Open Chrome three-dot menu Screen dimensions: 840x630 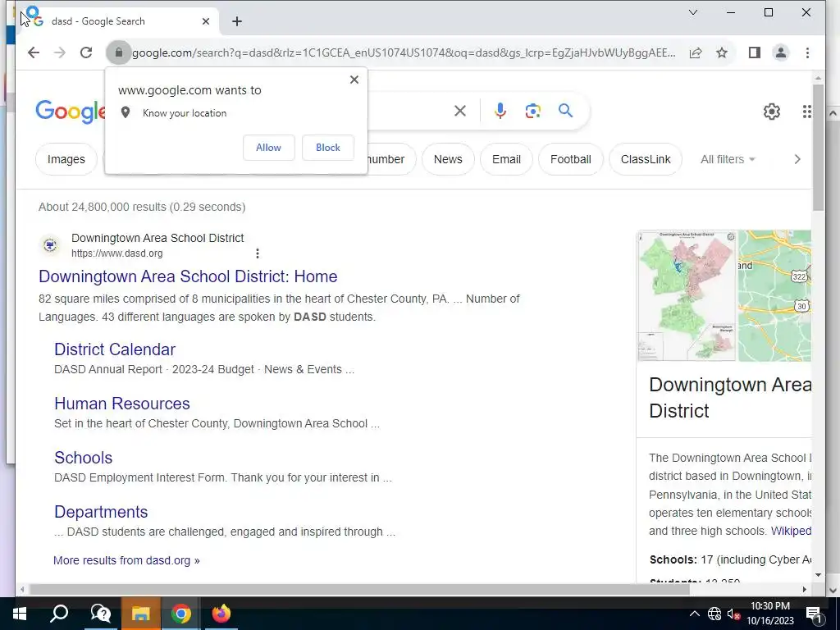point(807,52)
